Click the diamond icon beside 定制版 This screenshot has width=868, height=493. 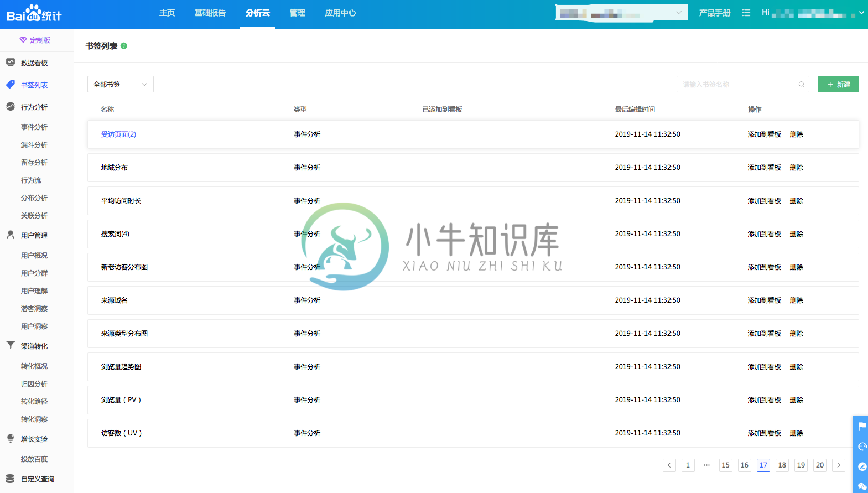(23, 40)
